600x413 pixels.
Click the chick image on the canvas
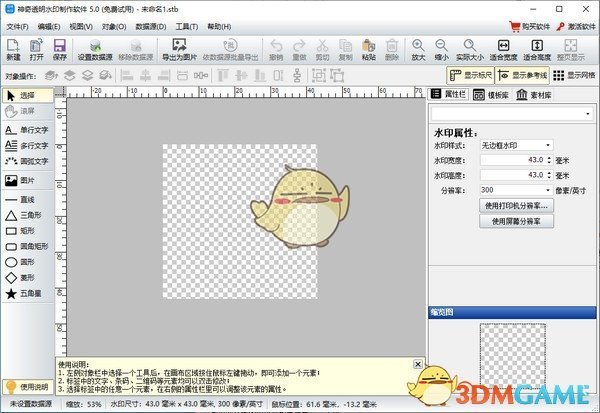tap(300, 207)
